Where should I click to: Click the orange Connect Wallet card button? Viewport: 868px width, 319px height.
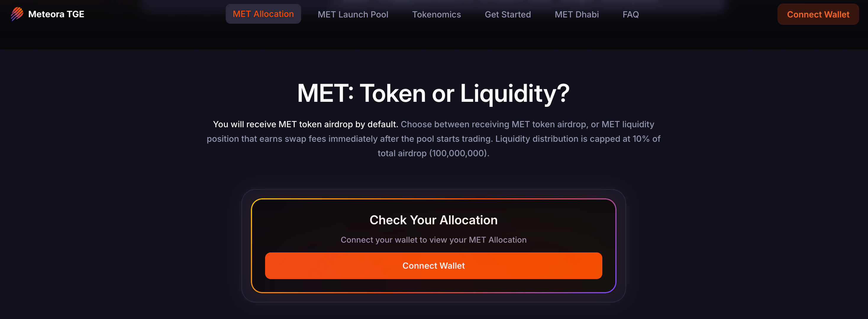point(433,266)
